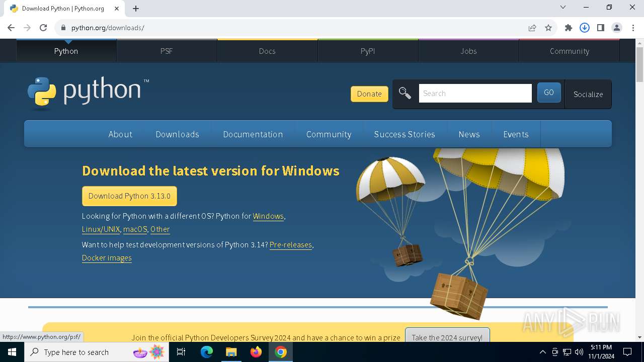The image size is (644, 362).
Task: Bookmark this page with the star icon
Action: coord(548,28)
